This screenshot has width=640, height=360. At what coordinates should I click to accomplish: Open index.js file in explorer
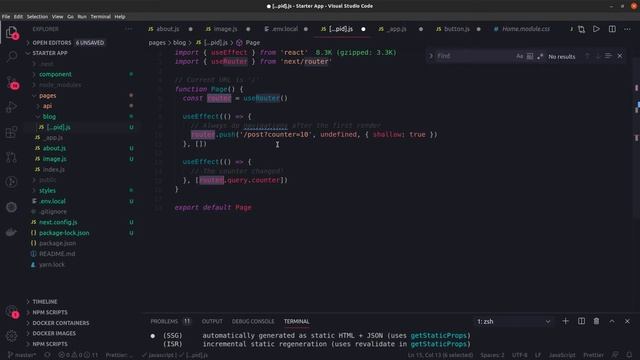(53, 169)
